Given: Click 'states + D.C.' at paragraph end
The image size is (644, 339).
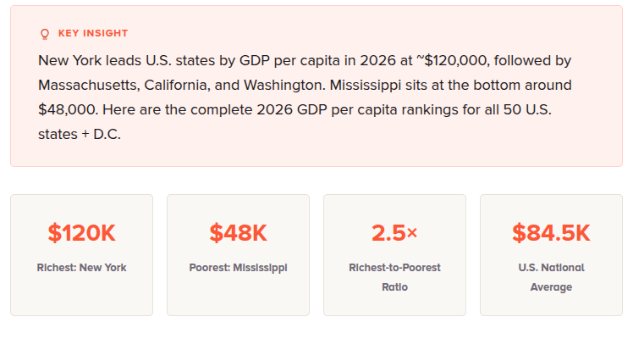Looking at the screenshot, I should [80, 135].
